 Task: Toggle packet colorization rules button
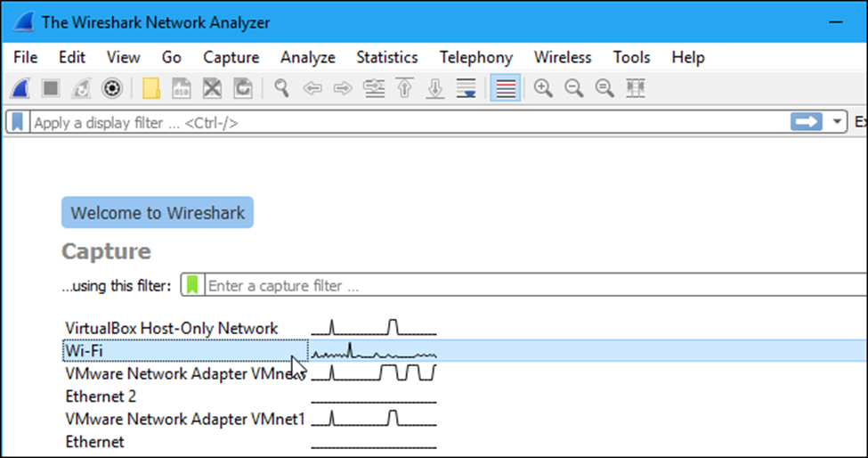[x=506, y=88]
